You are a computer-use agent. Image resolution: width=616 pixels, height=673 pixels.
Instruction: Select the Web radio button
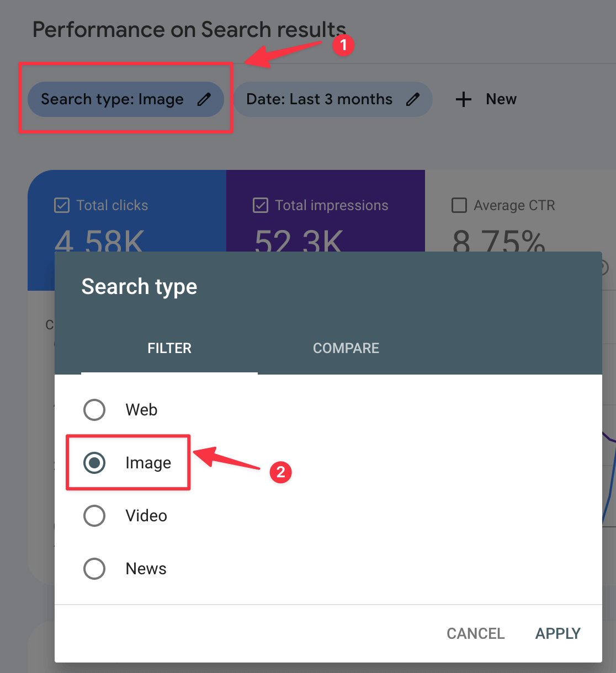pyautogui.click(x=94, y=410)
